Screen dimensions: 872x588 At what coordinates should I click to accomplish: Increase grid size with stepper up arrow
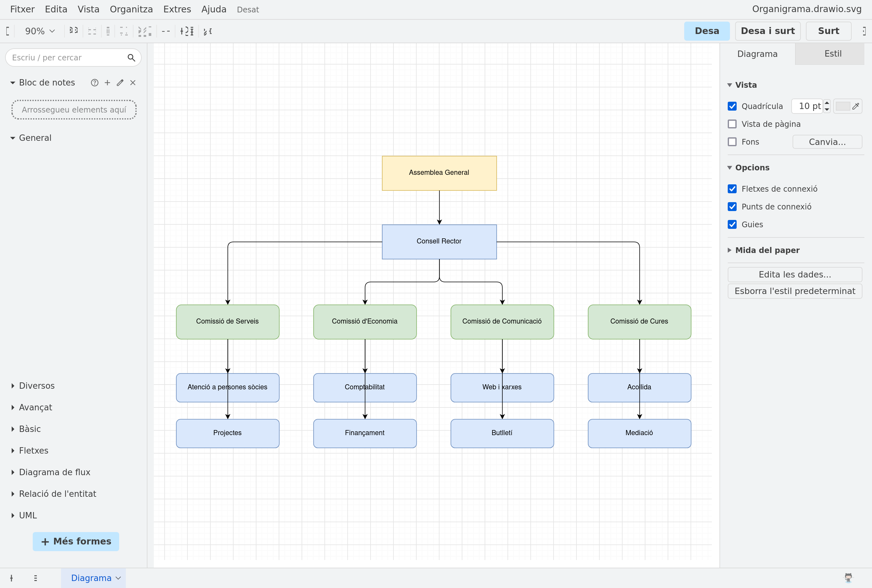827,103
